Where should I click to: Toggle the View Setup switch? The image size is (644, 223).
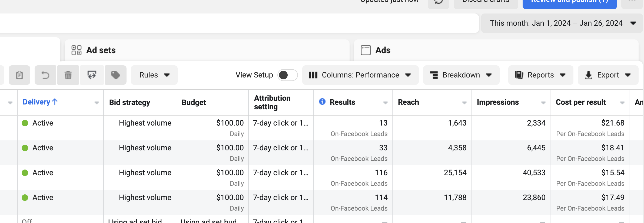pyautogui.click(x=287, y=75)
